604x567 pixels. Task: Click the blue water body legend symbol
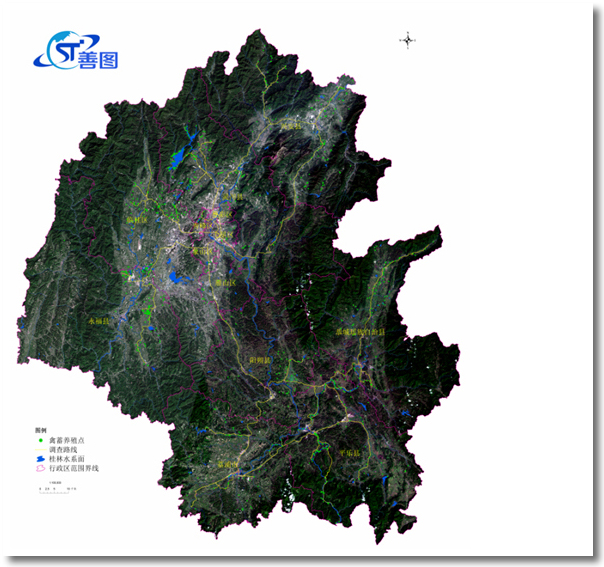[x=41, y=459]
